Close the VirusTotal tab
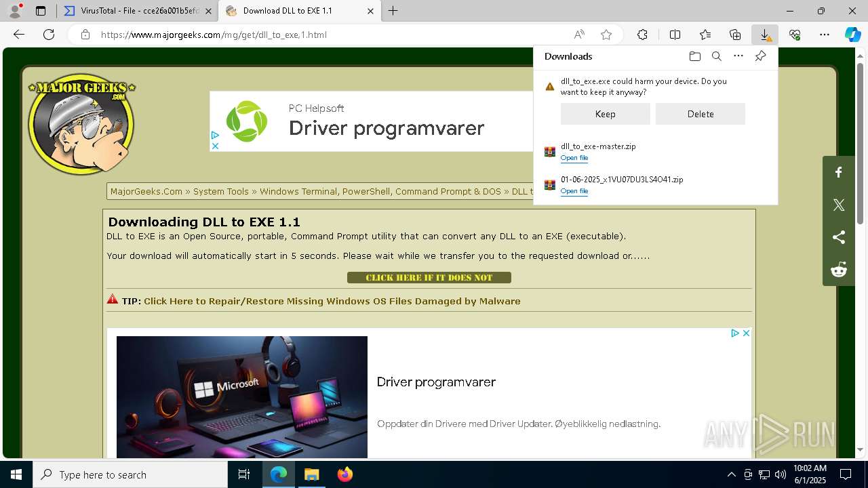Image resolution: width=868 pixels, height=488 pixels. point(208,11)
